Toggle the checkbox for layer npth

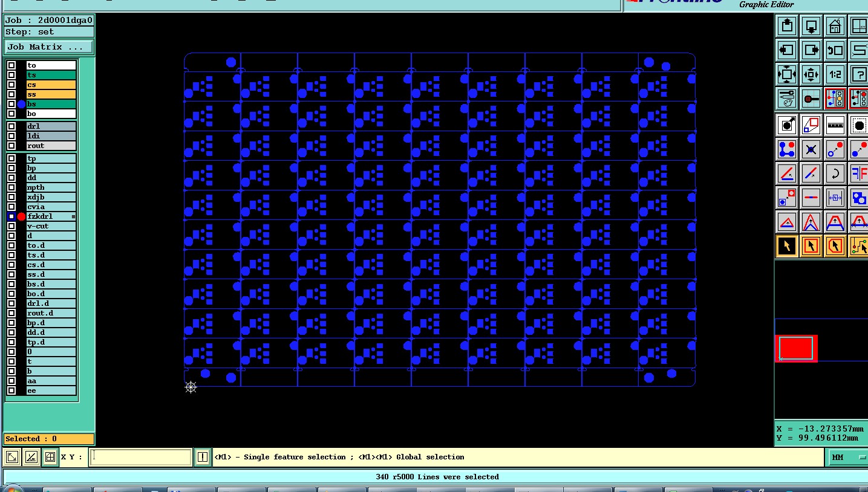click(11, 187)
